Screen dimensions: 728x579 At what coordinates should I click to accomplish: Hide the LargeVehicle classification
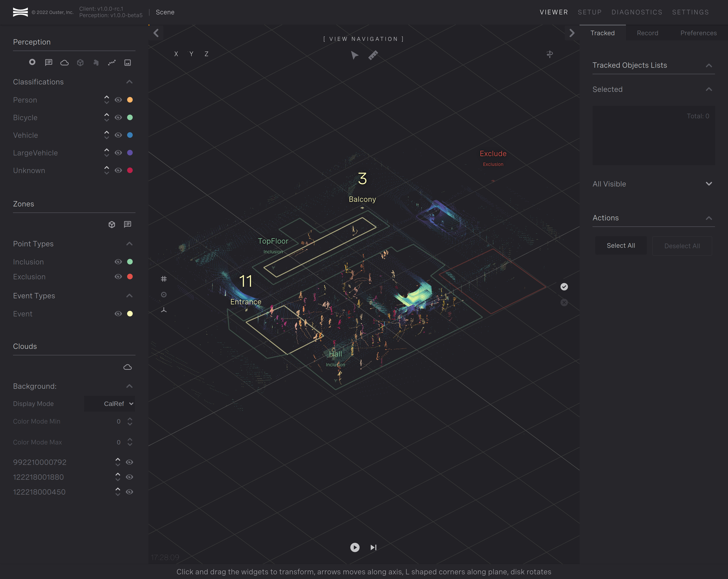(118, 153)
